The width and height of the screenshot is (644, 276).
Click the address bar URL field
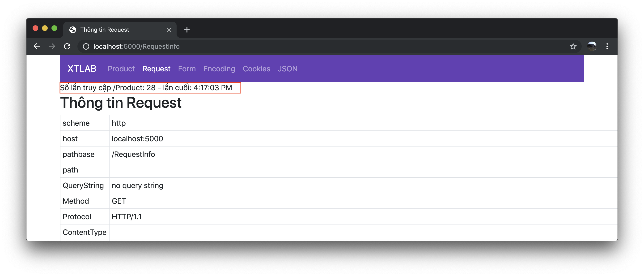click(300, 46)
